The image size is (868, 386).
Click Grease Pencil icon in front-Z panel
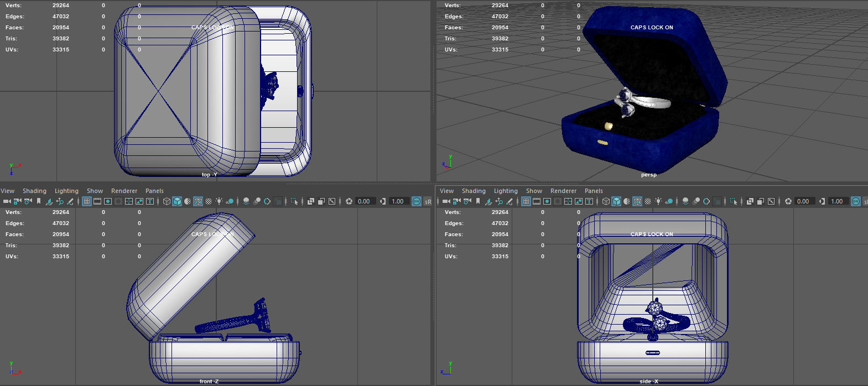(x=70, y=201)
